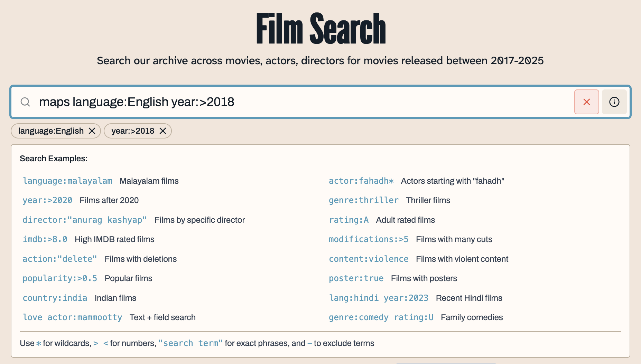Image resolution: width=641 pixels, height=364 pixels.
Task: Apply the year:>2020 example query
Action: [47, 200]
